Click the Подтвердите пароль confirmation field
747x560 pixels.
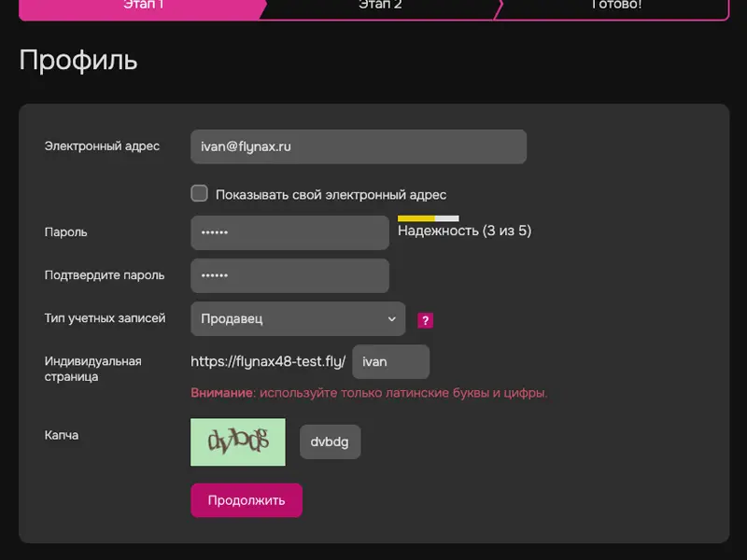pos(289,275)
